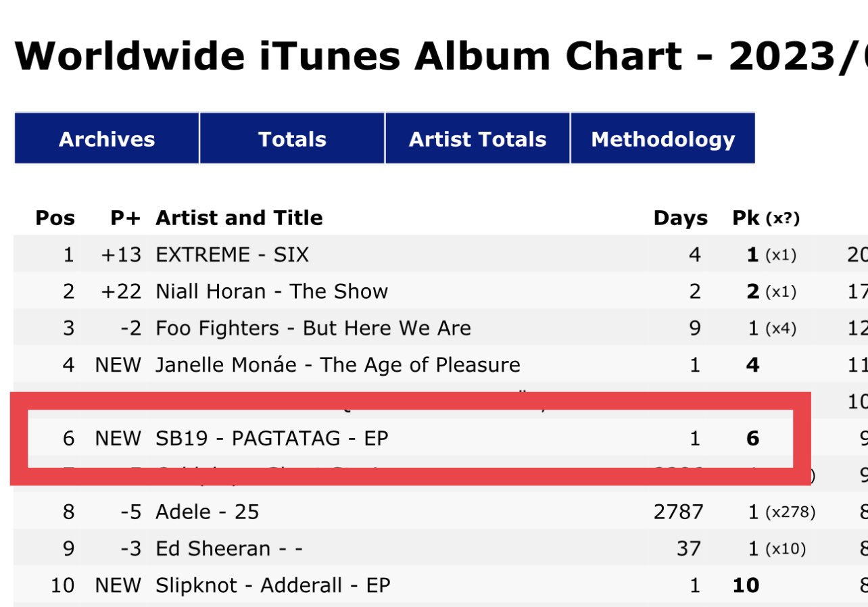Select Niall Horan - The Show entry
This screenshot has width=868, height=607.
272,291
